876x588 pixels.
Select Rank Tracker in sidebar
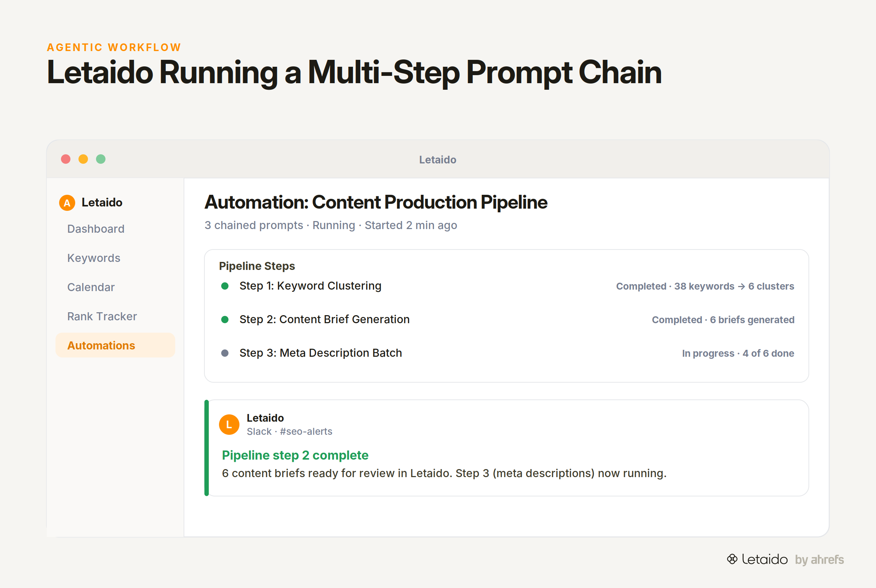(102, 317)
